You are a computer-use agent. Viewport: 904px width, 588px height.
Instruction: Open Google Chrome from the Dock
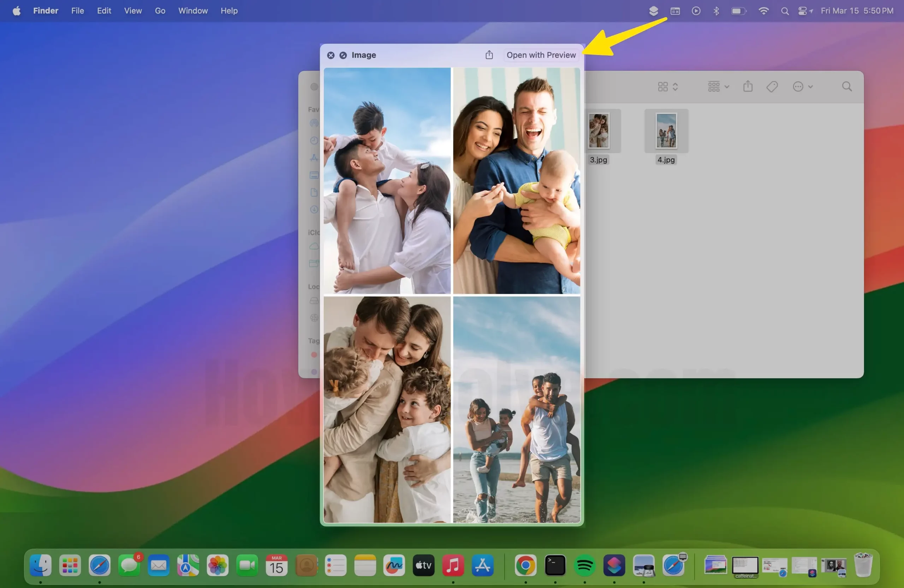(x=526, y=565)
